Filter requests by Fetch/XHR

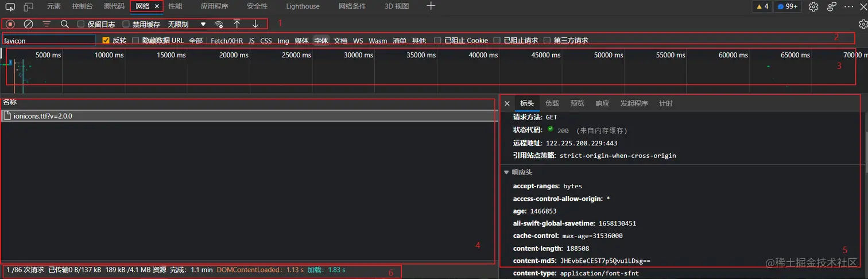227,41
